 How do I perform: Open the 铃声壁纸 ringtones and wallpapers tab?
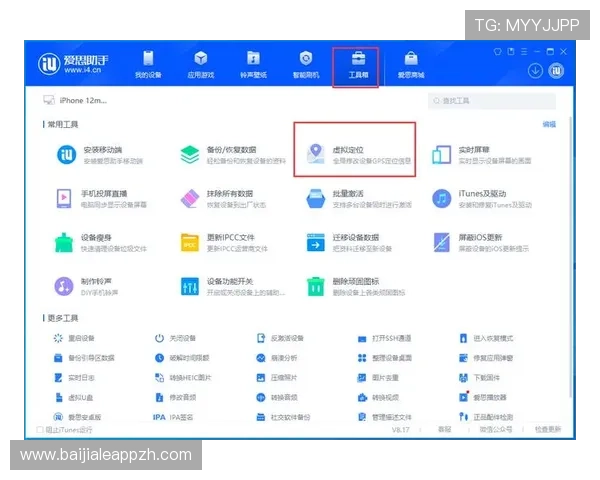pyautogui.click(x=253, y=64)
